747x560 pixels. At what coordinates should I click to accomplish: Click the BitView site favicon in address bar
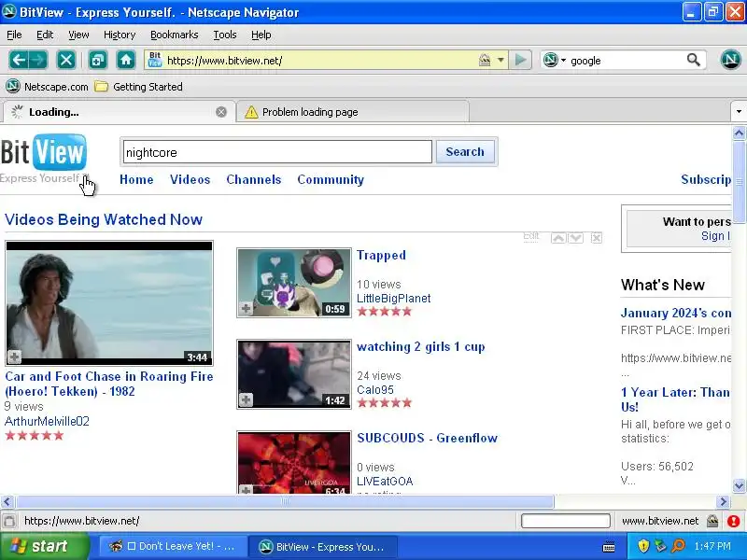[155, 60]
